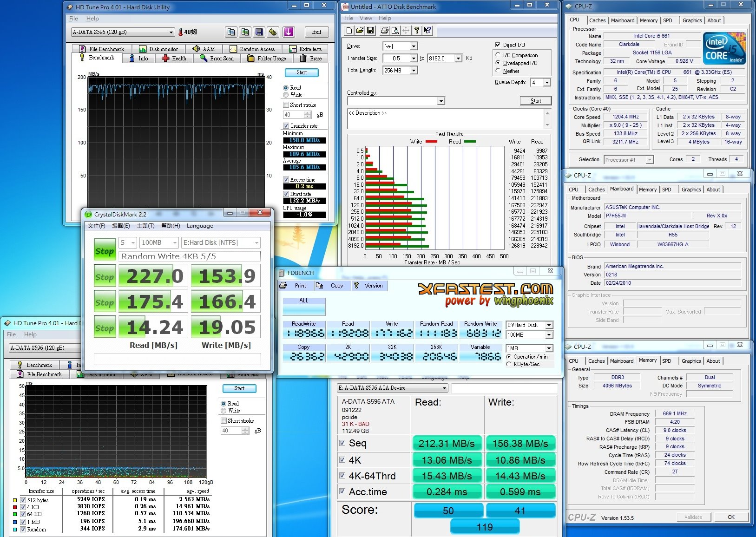Viewport: 756px width, 537px height.
Task: Open Help menu in top HD Tune window
Action: pyautogui.click(x=92, y=19)
